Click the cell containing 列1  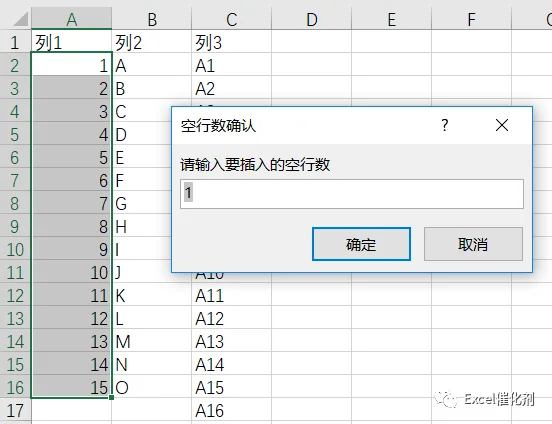(x=71, y=42)
